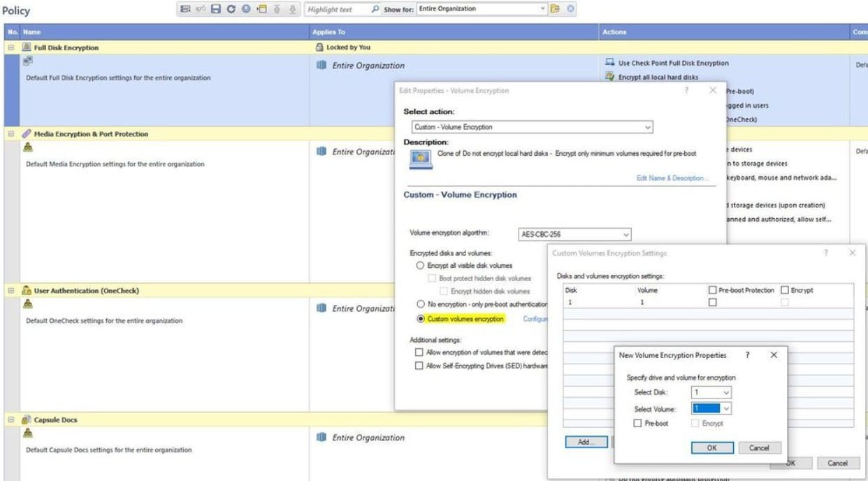Viewport: 868px width, 481px height.
Task: Collapse the User Authentication (OneCheck) section
Action: click(x=11, y=290)
